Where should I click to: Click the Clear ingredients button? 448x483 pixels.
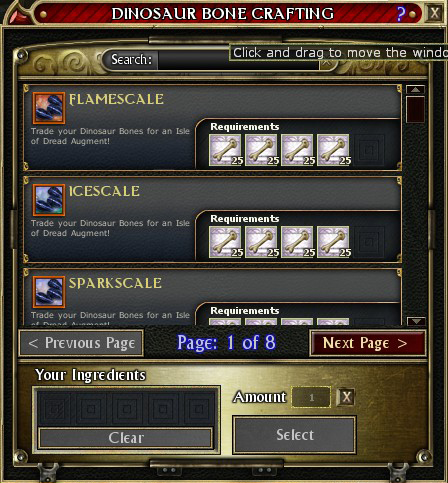click(x=126, y=438)
